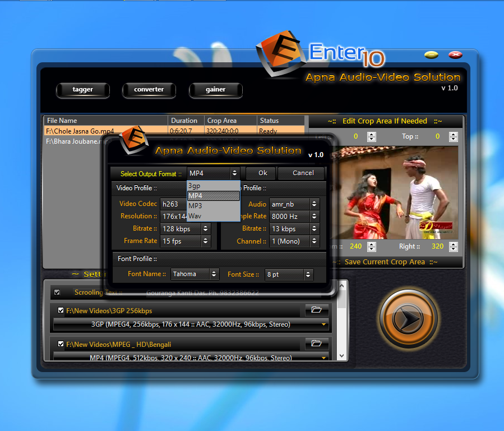
Task: Open the Sample Rate 8000 Hz dropdown
Action: [314, 216]
